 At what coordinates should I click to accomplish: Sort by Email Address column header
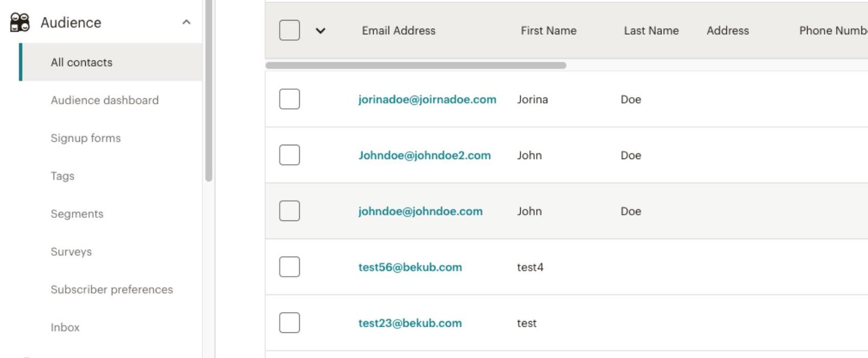coord(399,31)
